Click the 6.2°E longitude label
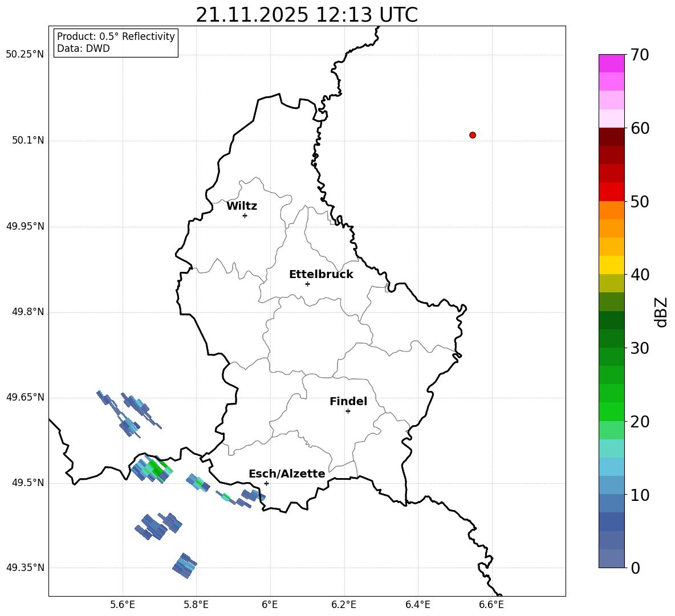Screen dimensions: 675x616 (x=344, y=605)
